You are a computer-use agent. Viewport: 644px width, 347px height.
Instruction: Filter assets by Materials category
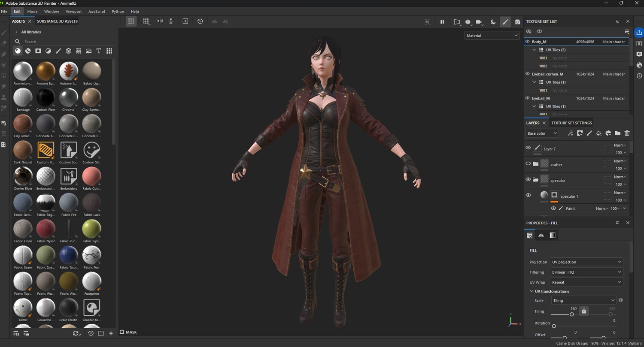coord(18,51)
